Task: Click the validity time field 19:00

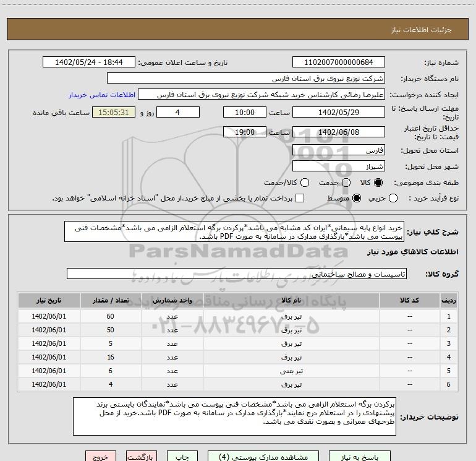Action: pos(245,132)
